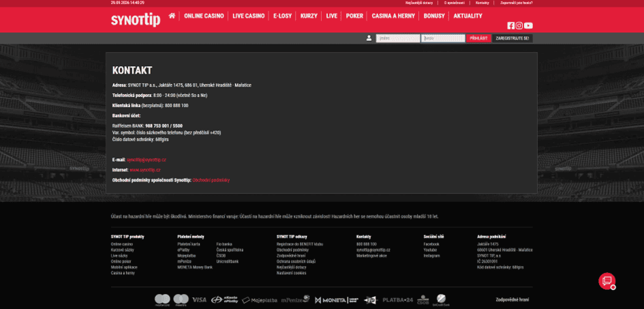The height and width of the screenshot is (309, 644).
Task: Open YouTube icon in header
Action: [x=528, y=25]
